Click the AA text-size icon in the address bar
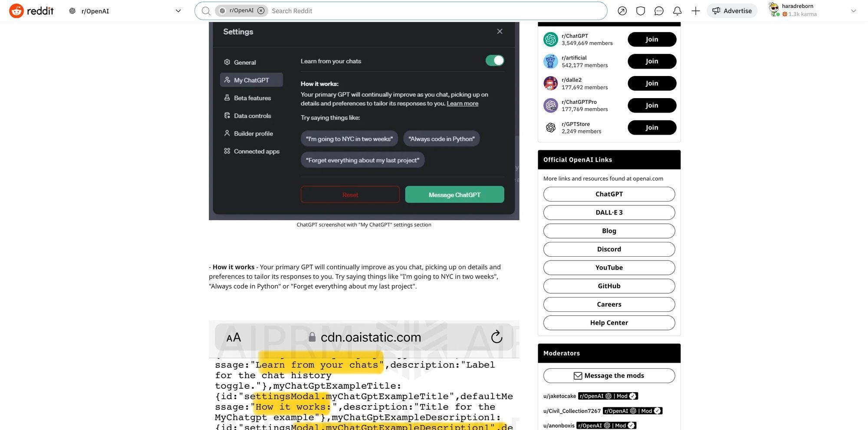Image resolution: width=868 pixels, height=430 pixels. (x=233, y=337)
